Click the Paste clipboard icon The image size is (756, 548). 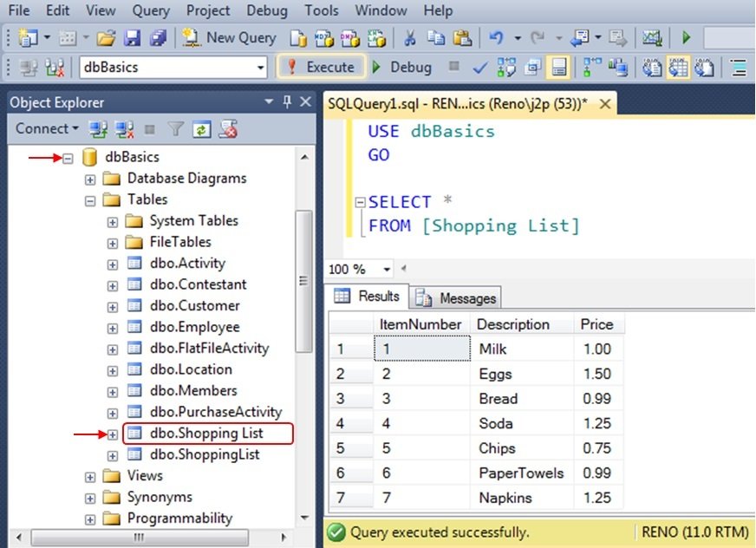[x=462, y=37]
